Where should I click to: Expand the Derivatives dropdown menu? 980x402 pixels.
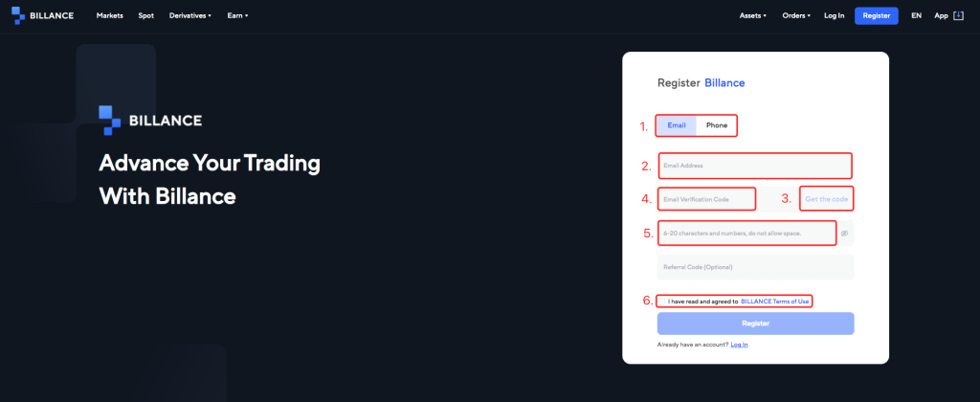(x=189, y=16)
